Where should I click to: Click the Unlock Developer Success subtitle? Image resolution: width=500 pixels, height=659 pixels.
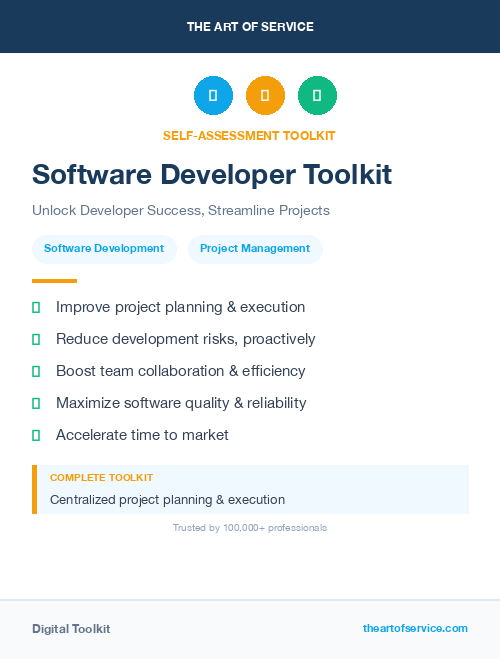pyautogui.click(x=181, y=210)
